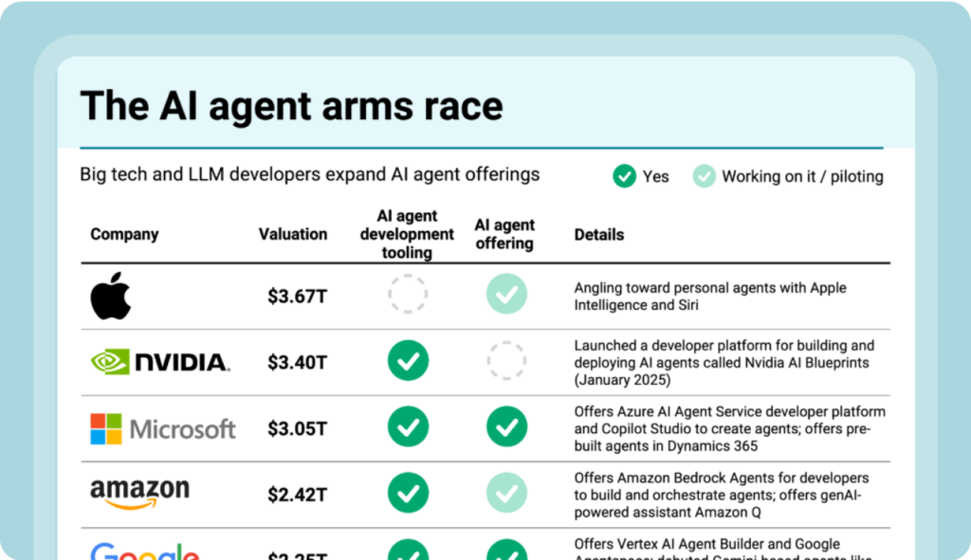
Task: Click NVIDIA's development tooling green checkmark
Action: [x=408, y=361]
